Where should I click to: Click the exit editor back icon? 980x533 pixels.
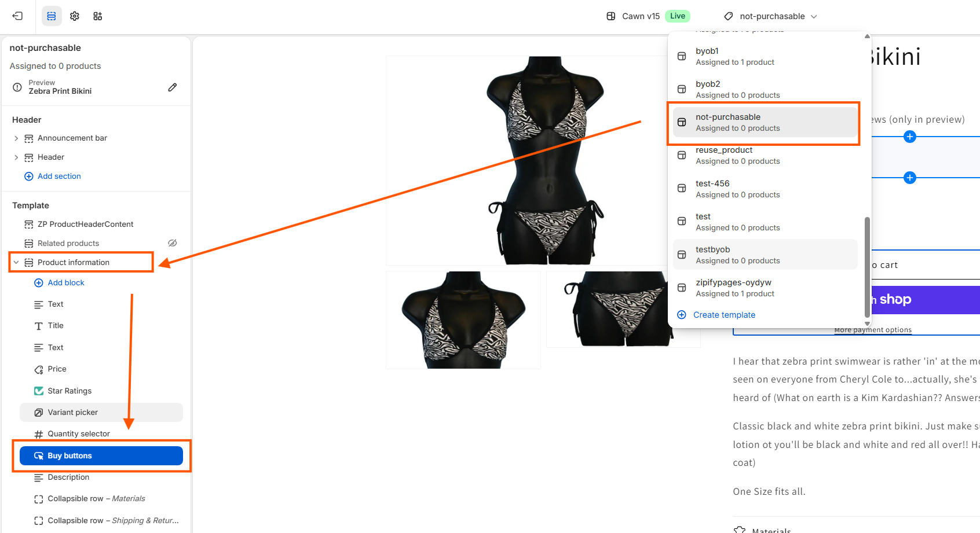(17, 16)
